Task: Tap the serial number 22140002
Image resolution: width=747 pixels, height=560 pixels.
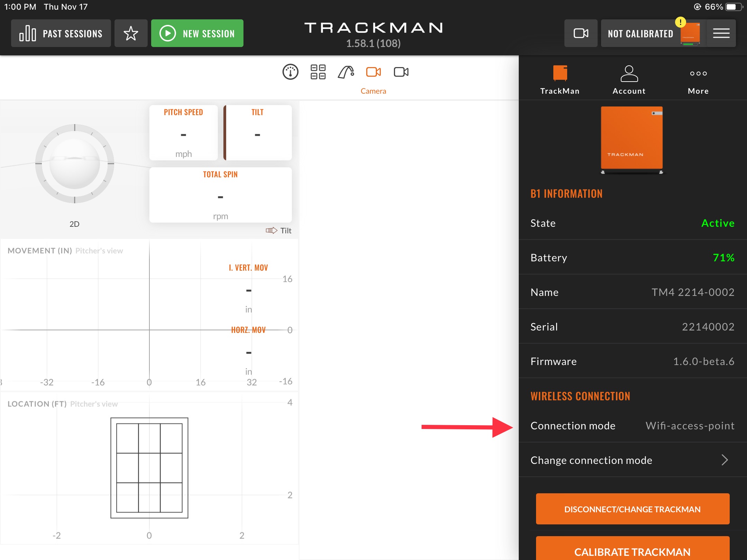Action: click(708, 327)
